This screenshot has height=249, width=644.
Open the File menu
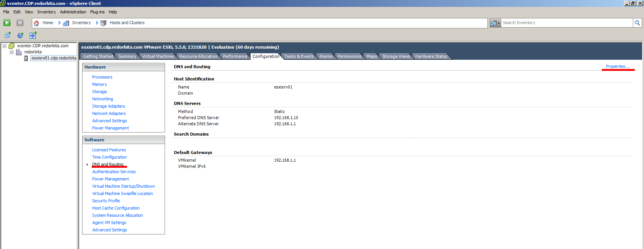tap(6, 12)
